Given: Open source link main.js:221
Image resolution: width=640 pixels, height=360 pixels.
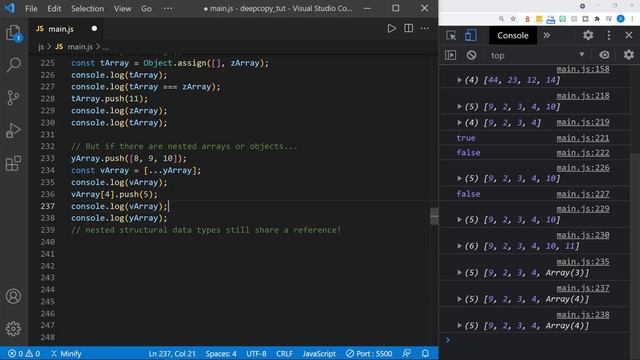Looking at the screenshot, I should (x=583, y=138).
